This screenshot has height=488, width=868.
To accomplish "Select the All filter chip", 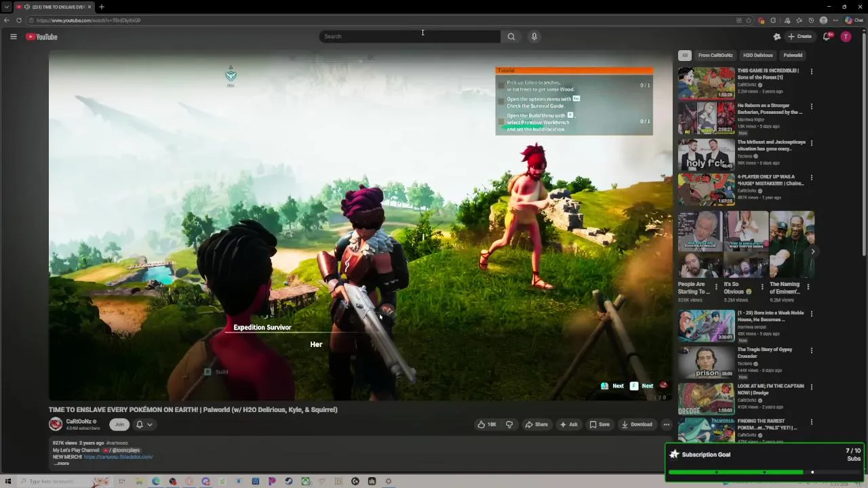I will click(685, 55).
